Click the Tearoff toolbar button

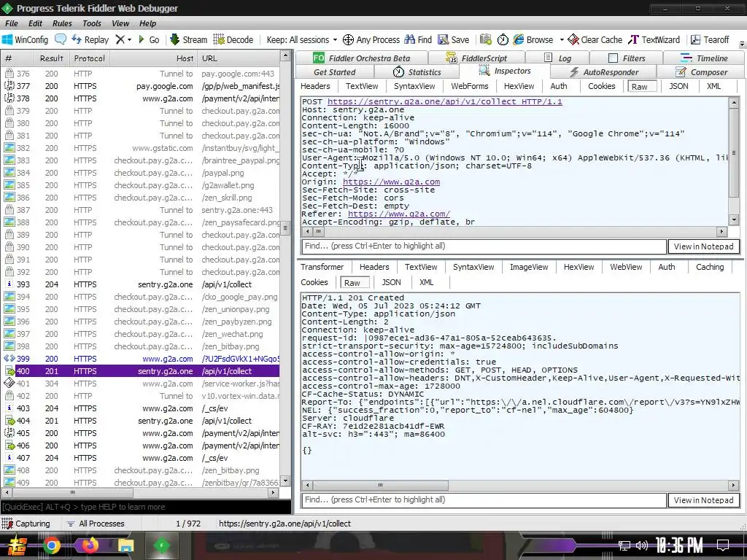[711, 39]
